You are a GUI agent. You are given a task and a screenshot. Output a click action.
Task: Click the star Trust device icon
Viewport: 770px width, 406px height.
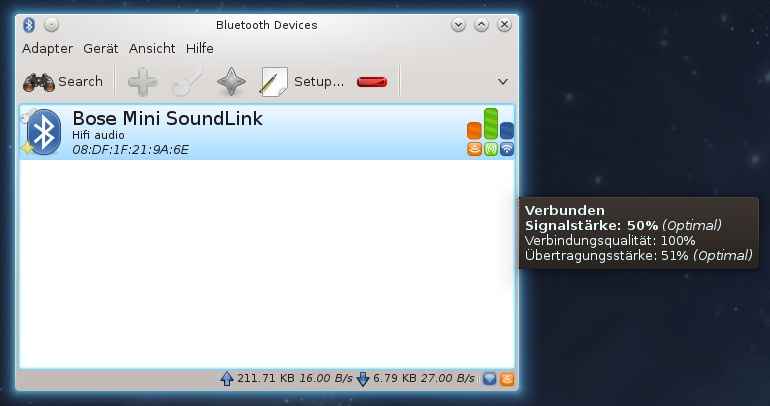[231, 81]
